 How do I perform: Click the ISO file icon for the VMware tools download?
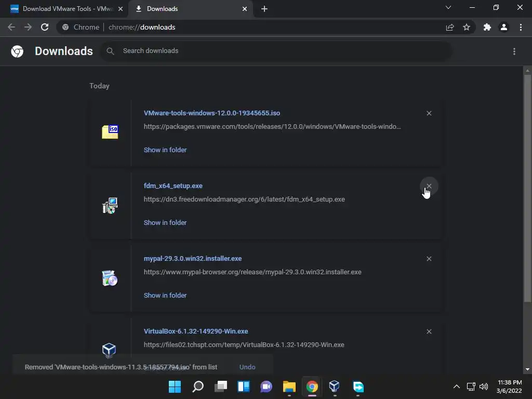110,132
